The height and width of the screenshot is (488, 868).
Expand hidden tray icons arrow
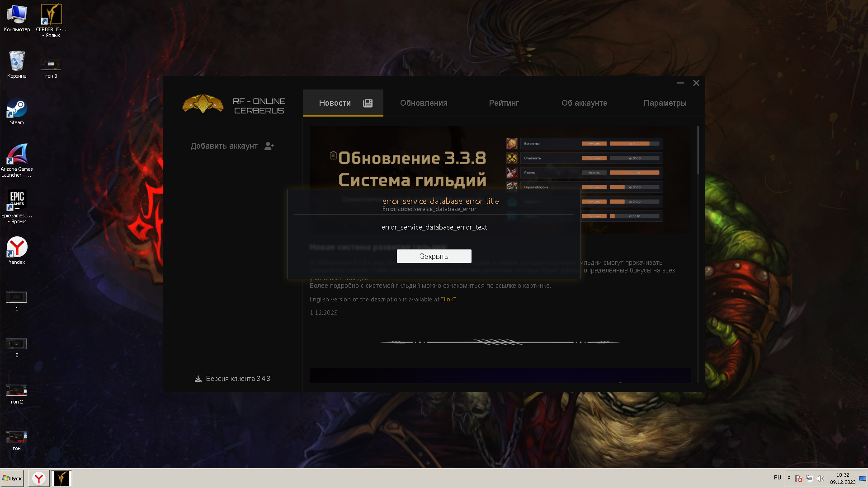(789, 478)
